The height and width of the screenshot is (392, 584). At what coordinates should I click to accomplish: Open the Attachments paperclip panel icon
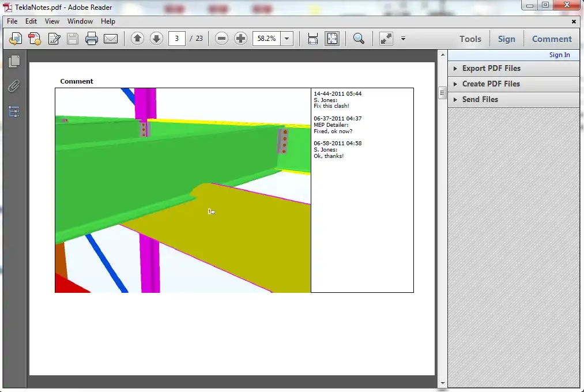tap(14, 86)
